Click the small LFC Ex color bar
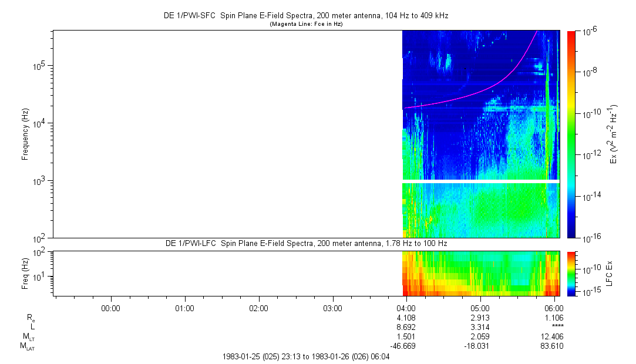Viewport: 636px width, 364px height. [571, 273]
